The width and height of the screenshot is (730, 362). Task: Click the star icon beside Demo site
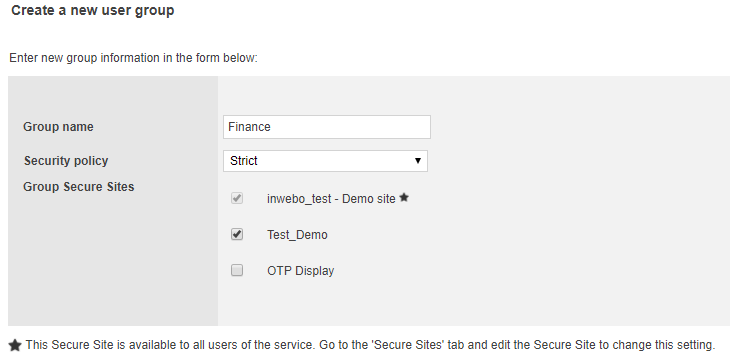pyautogui.click(x=404, y=197)
